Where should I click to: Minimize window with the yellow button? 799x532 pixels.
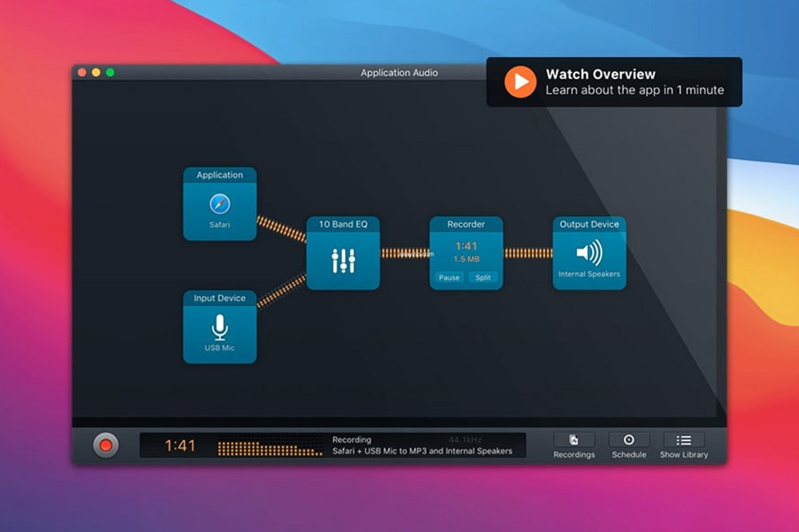[x=96, y=73]
